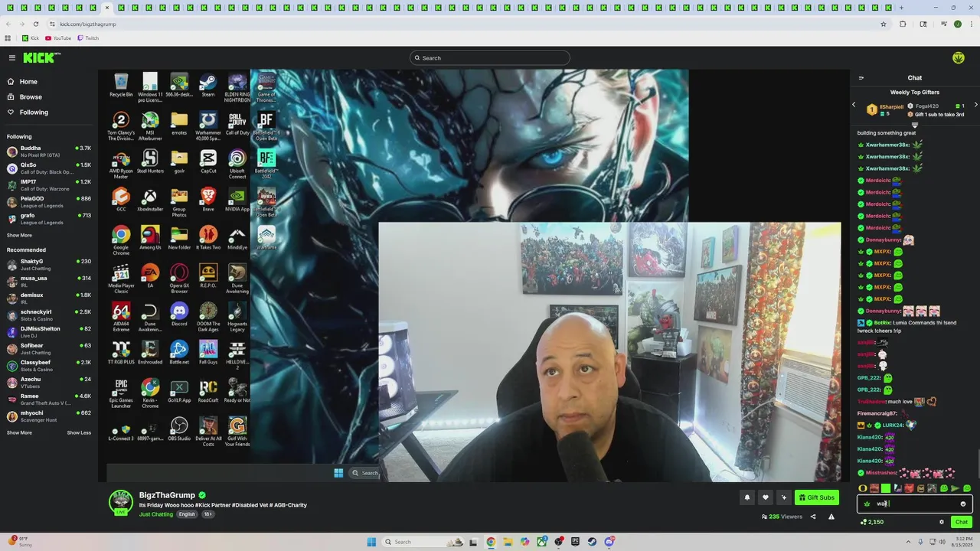The width and height of the screenshot is (980, 551).
Task: Open IMP17 channel in Following list
Action: pos(49,185)
